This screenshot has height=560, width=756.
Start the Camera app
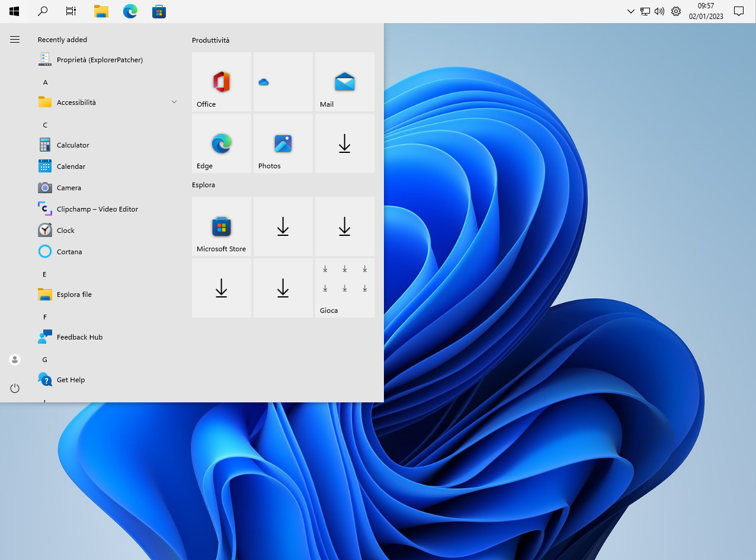pos(107,188)
